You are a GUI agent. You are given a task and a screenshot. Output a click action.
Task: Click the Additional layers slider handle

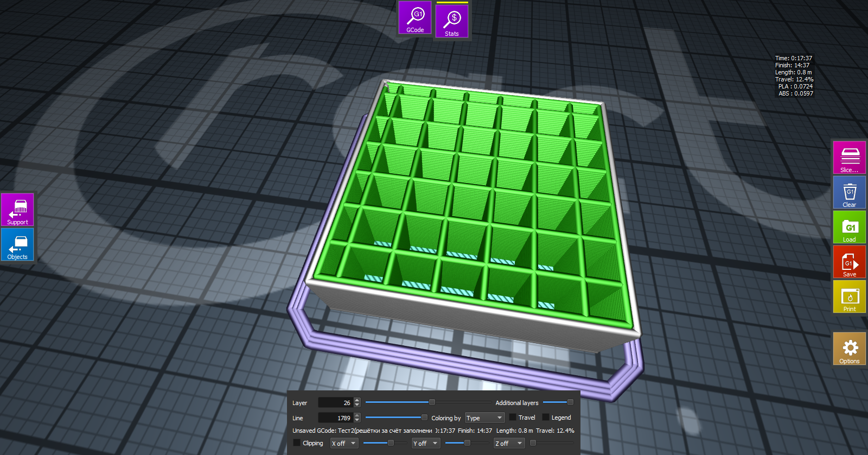click(570, 402)
